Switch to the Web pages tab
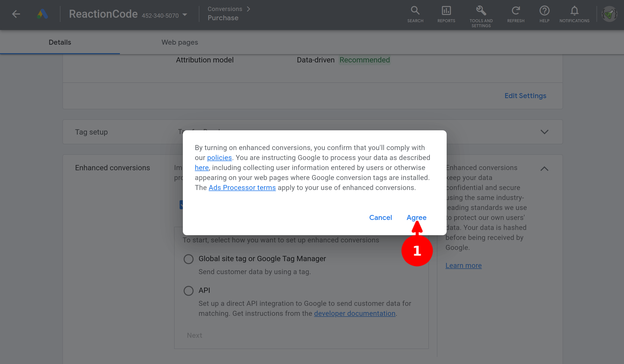Screen dimensions: 624x364 pos(180,42)
